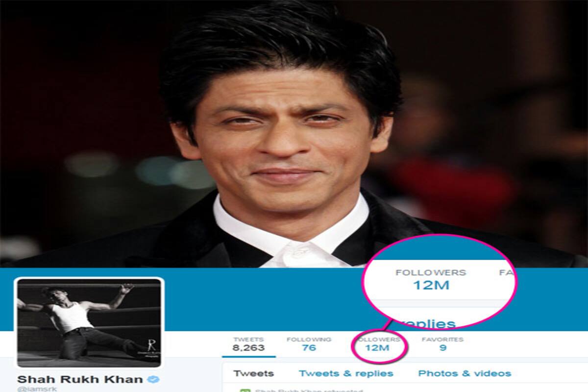Click the magnified 12M inside the pink circle
The width and height of the screenshot is (588, 392).
tap(431, 285)
